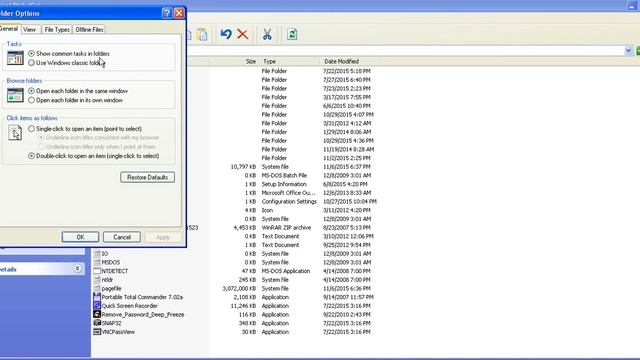This screenshot has width=640, height=360.
Task: Select the MSDOS file name
Action: tap(111, 262)
